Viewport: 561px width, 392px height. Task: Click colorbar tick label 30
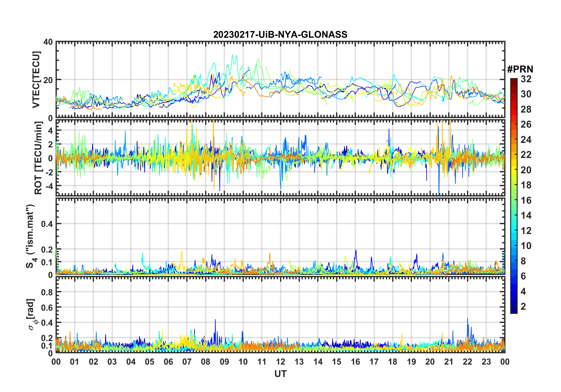tap(526, 94)
